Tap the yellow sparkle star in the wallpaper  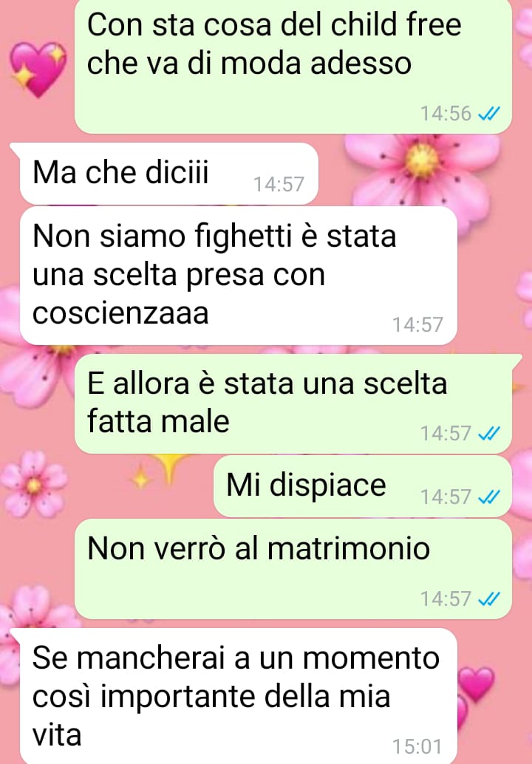coord(169,467)
